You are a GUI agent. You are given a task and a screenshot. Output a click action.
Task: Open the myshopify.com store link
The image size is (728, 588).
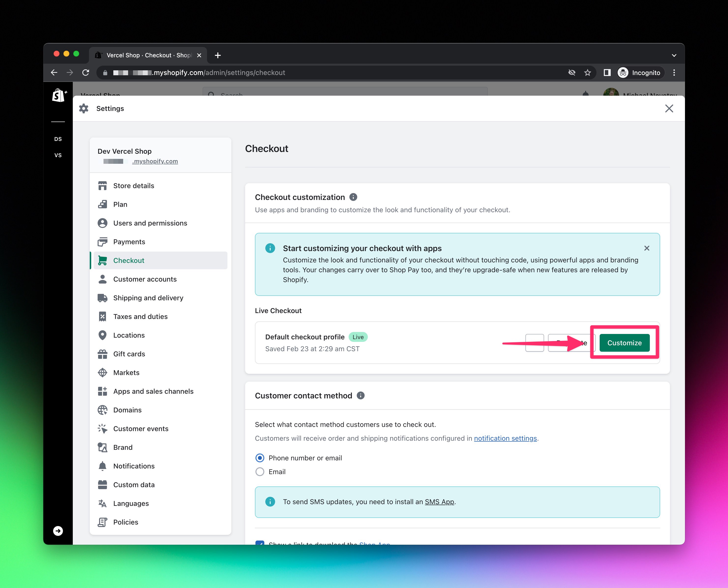tap(155, 161)
